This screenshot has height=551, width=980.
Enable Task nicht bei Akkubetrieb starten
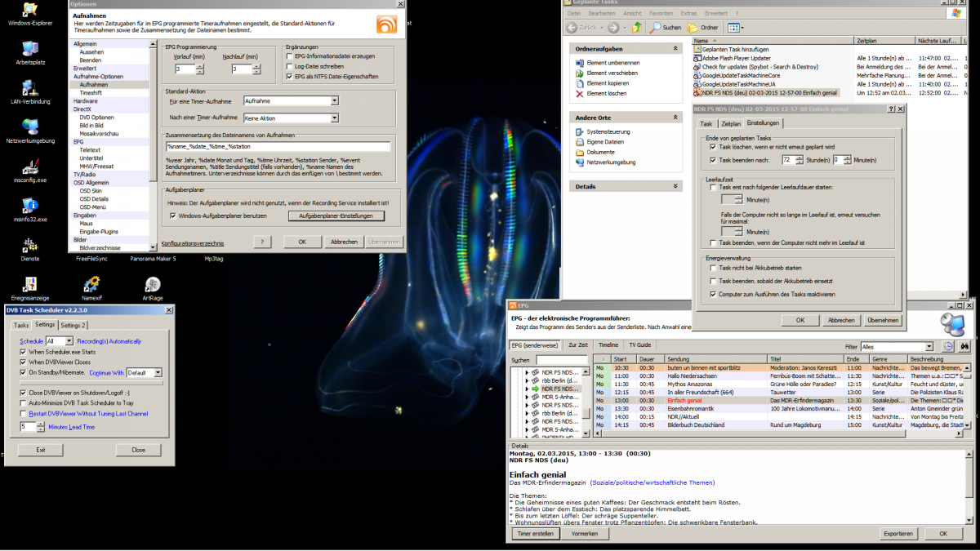(713, 268)
